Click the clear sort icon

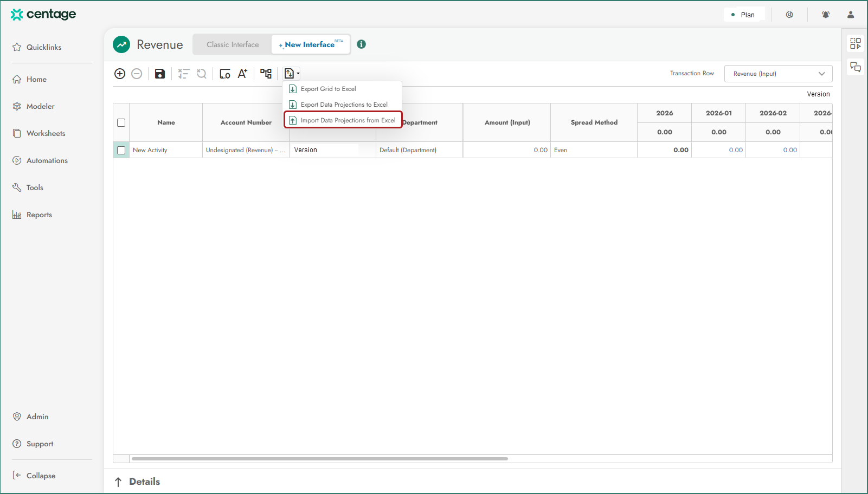[184, 74]
